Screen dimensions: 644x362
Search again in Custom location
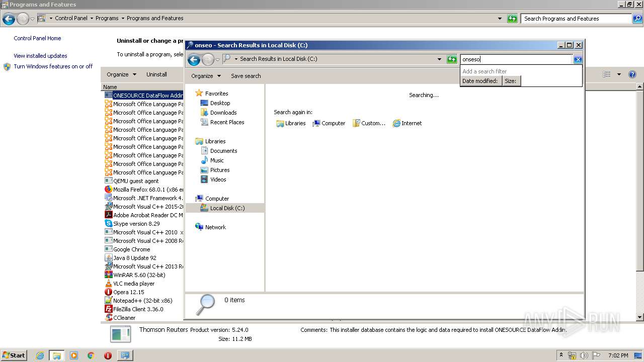(x=369, y=123)
